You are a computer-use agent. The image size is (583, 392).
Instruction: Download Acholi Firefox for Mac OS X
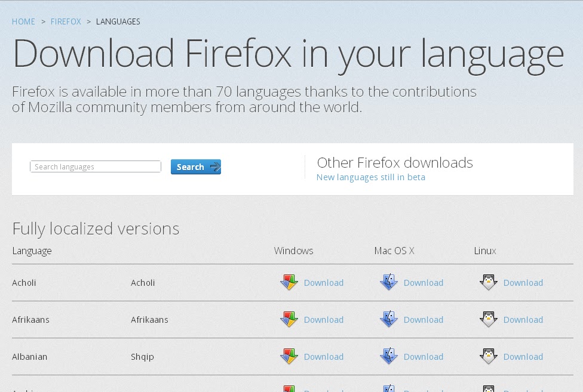coord(424,283)
